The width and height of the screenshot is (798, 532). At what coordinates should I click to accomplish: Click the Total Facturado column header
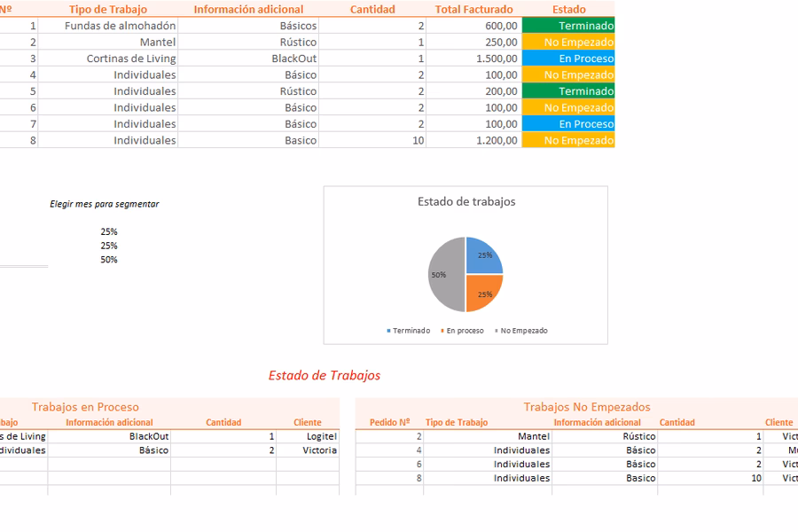point(473,9)
